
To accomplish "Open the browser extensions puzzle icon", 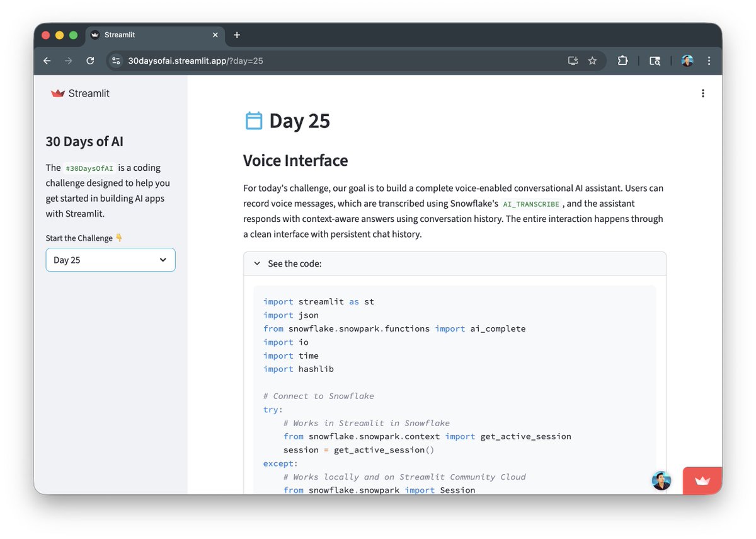I will (x=622, y=61).
